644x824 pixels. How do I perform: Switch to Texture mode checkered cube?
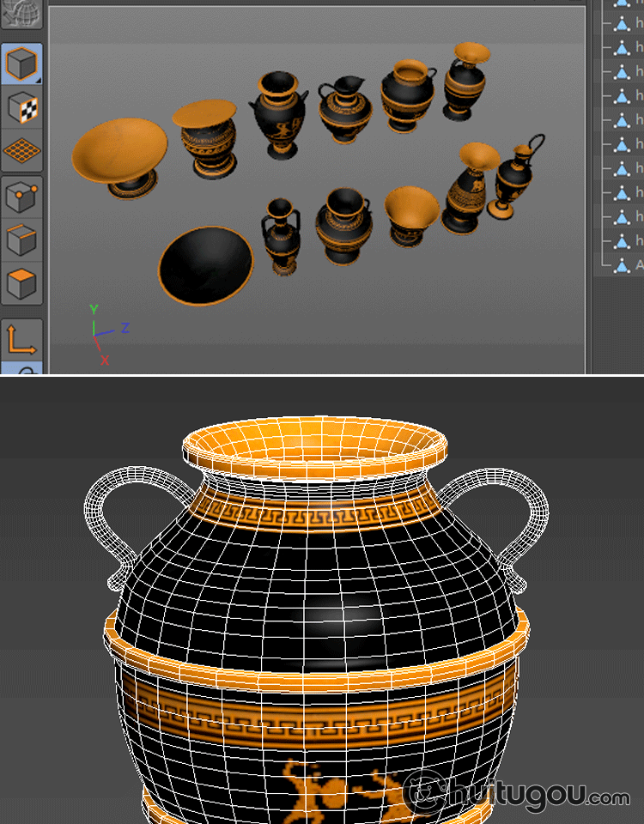point(21,108)
